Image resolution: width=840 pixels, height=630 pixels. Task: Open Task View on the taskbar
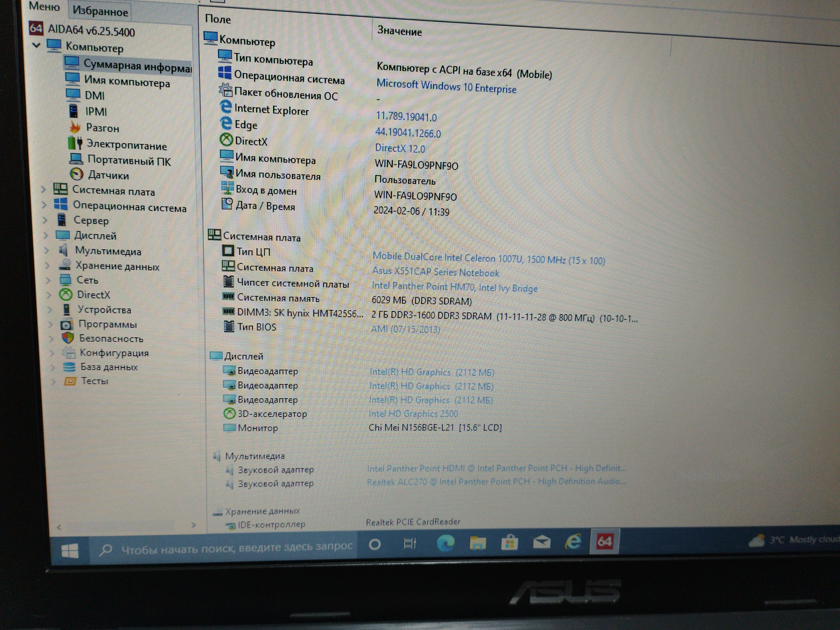click(410, 544)
